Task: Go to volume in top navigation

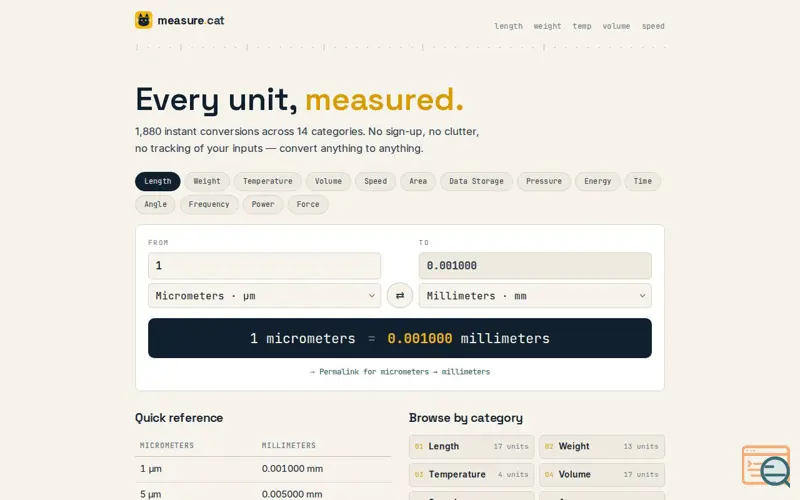Action: [616, 26]
